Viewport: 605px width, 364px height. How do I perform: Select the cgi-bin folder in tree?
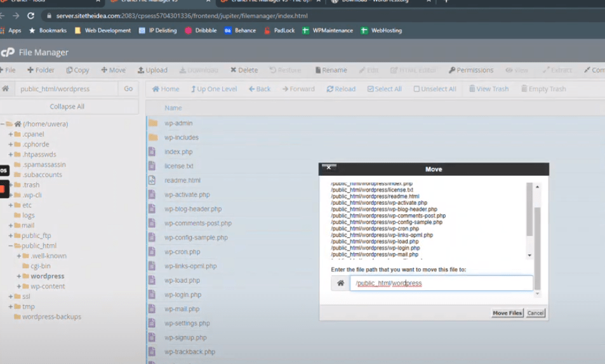click(41, 266)
